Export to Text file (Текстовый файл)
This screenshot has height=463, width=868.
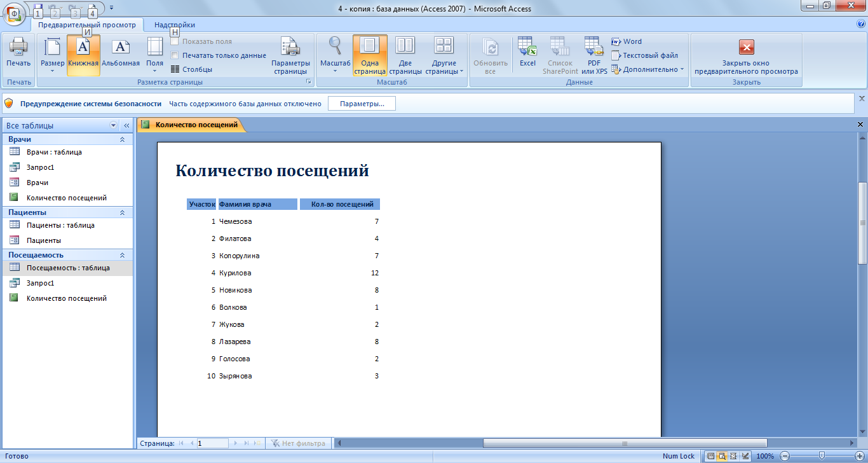(644, 55)
